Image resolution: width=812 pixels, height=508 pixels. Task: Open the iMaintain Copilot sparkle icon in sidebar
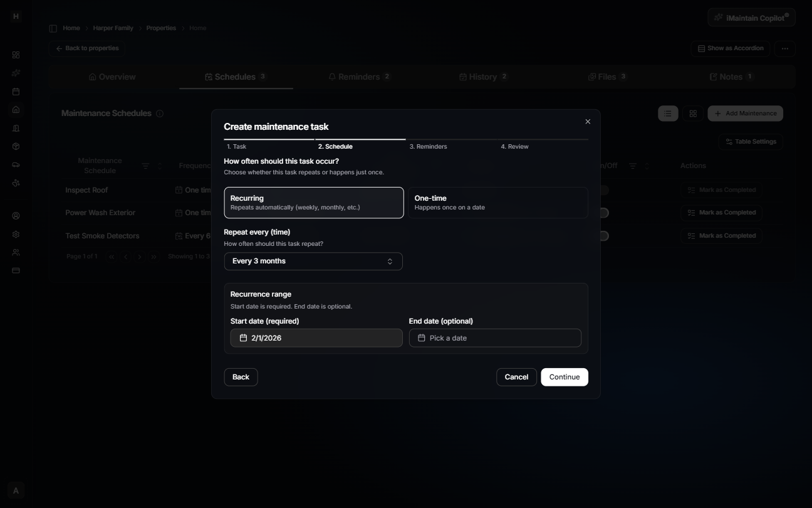(16, 73)
